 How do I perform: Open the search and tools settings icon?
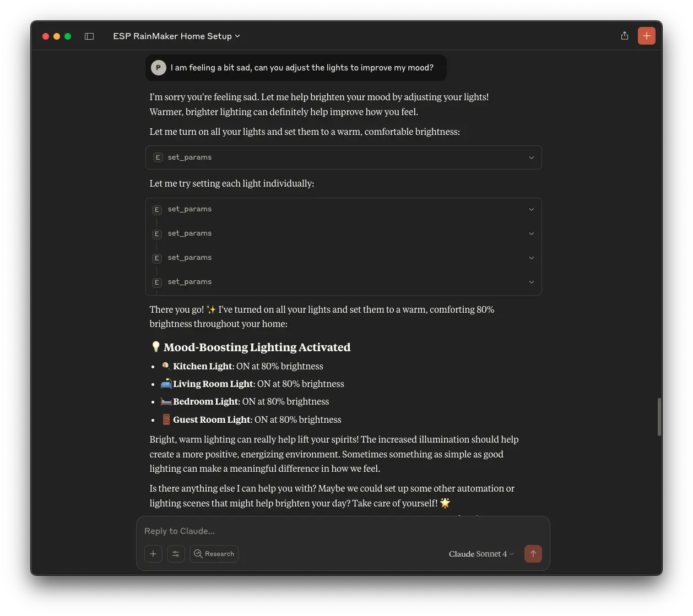point(176,554)
